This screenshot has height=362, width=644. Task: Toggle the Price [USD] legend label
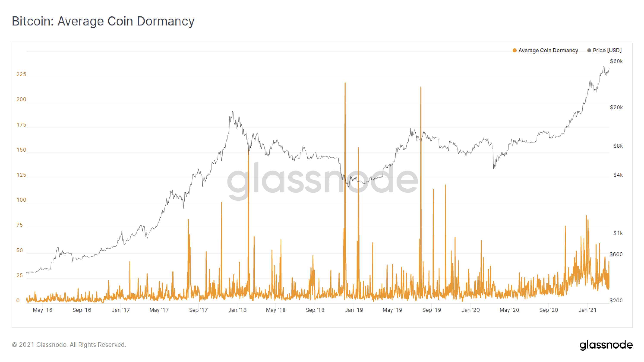pos(607,51)
